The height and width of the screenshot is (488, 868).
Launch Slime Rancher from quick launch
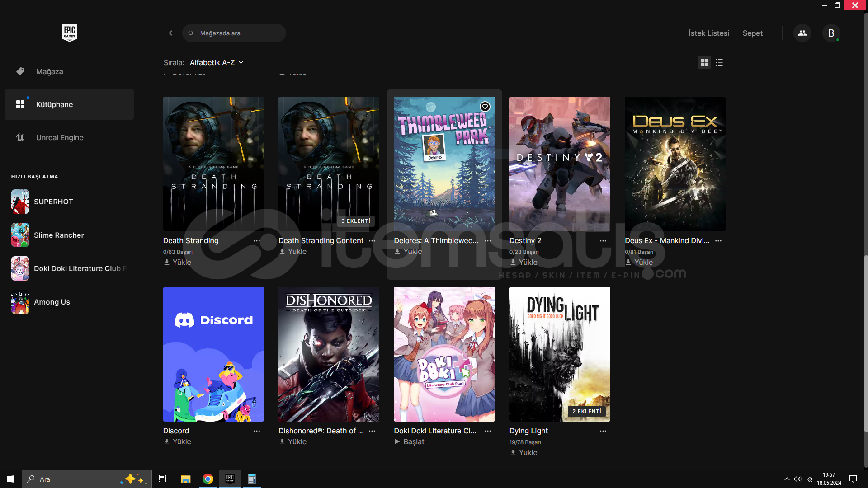coord(69,235)
